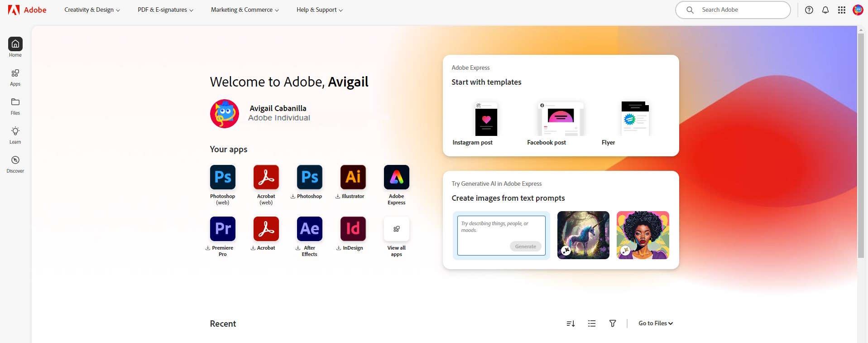Click the sort order icon in Recent
Viewport: 868px width, 343px height.
coord(571,324)
